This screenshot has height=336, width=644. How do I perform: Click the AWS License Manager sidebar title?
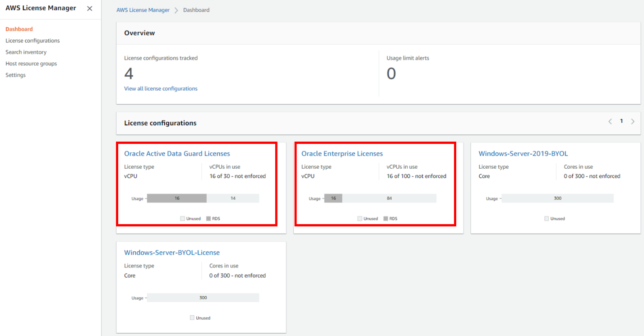point(41,8)
